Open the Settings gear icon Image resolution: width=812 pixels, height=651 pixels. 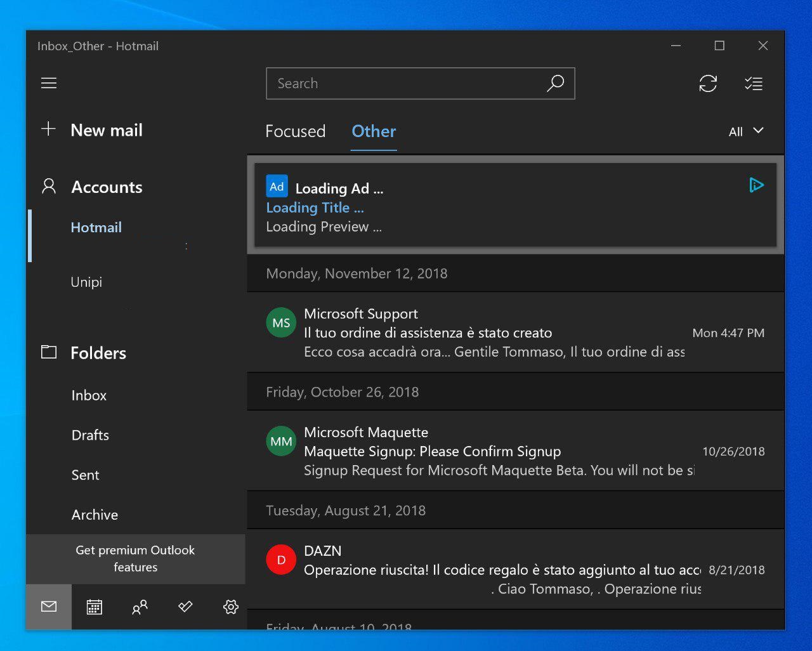point(231,607)
